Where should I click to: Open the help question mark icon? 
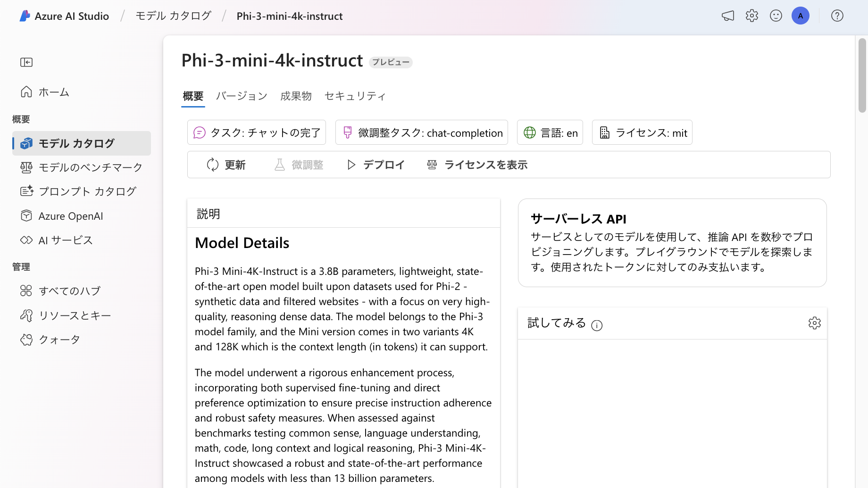(x=837, y=16)
